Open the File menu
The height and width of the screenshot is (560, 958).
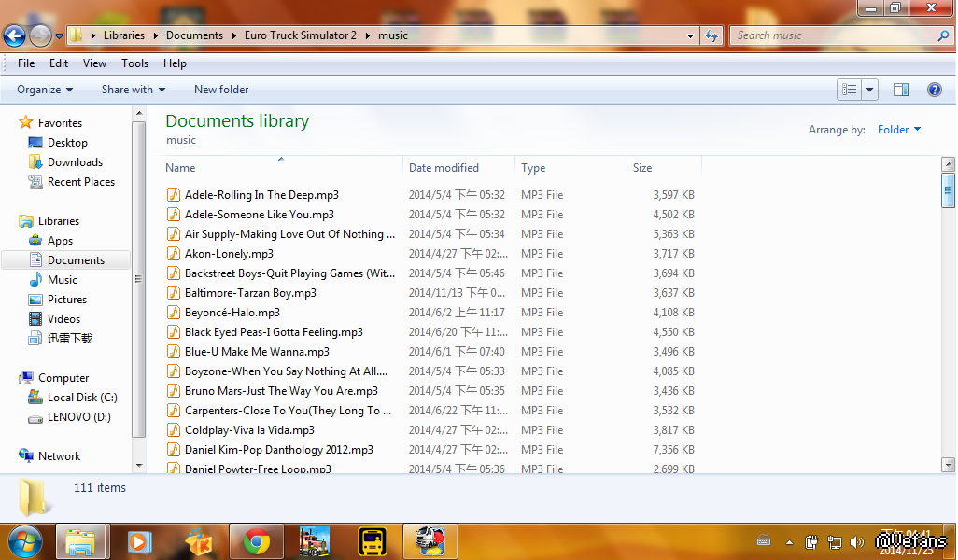(x=26, y=63)
